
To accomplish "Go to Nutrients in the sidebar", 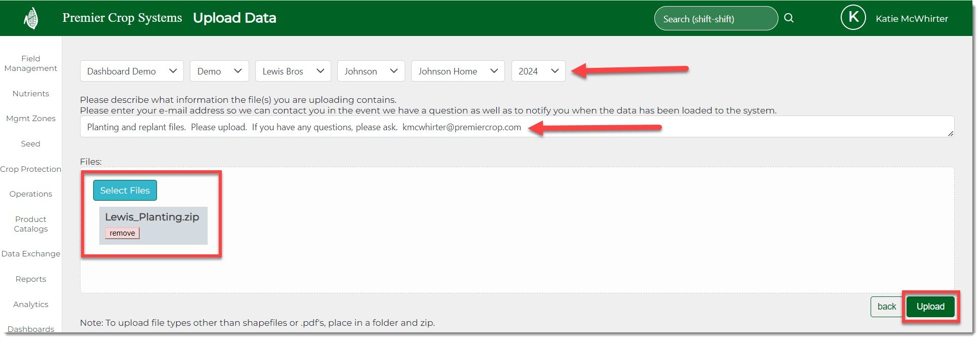I will pos(30,94).
